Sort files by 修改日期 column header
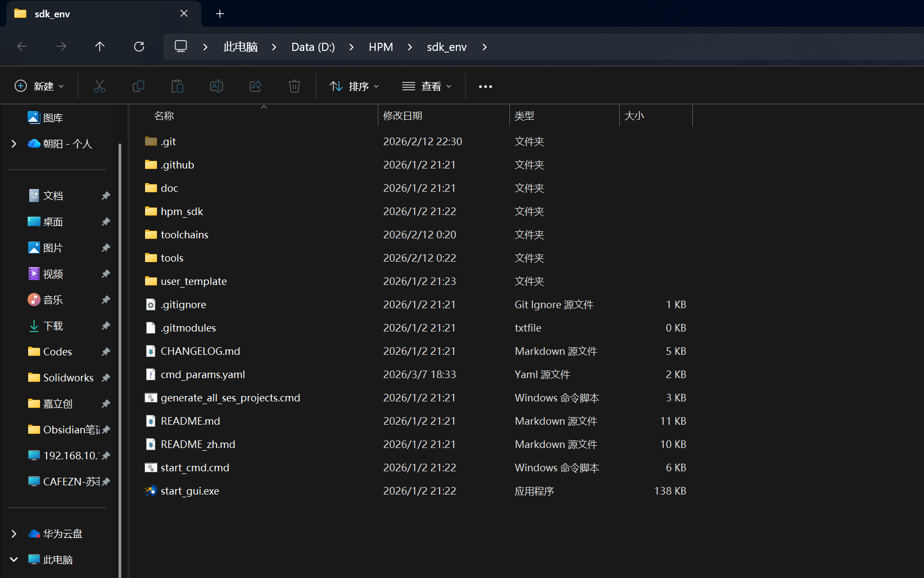The height and width of the screenshot is (578, 924). point(403,116)
